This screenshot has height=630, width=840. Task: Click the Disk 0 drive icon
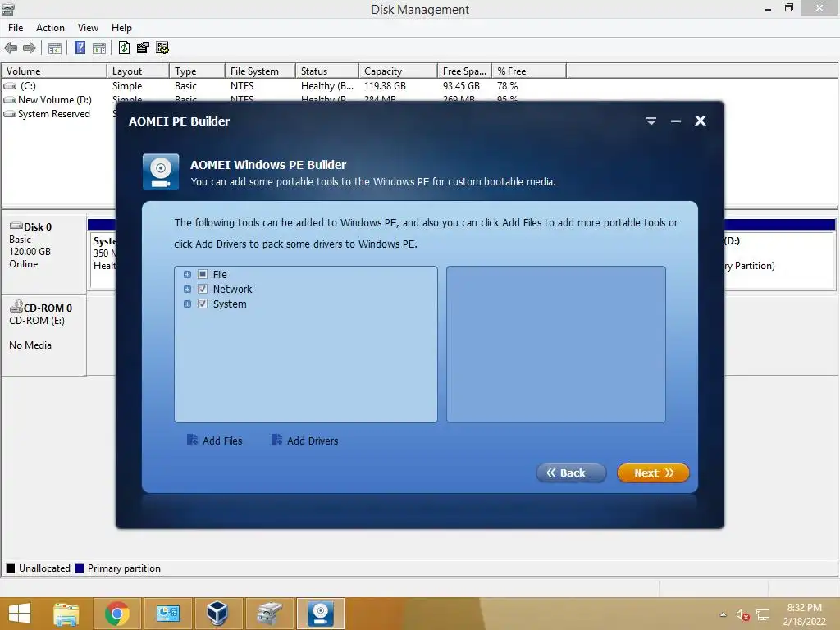click(16, 226)
